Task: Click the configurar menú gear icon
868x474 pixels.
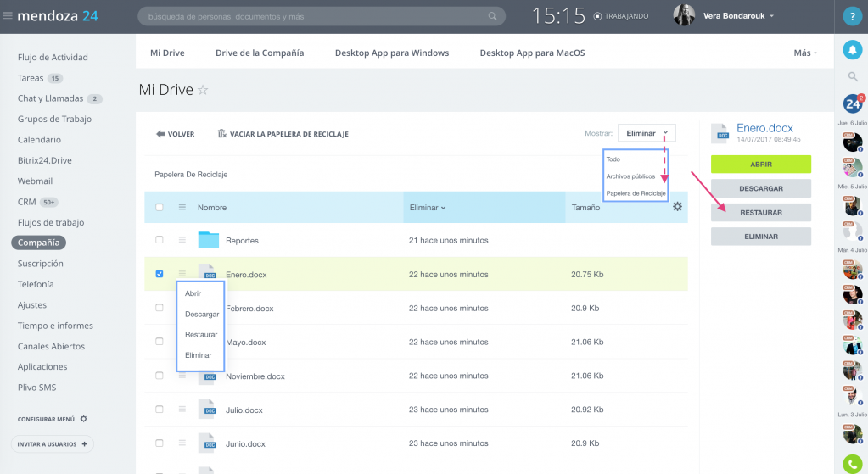Action: coord(84,419)
